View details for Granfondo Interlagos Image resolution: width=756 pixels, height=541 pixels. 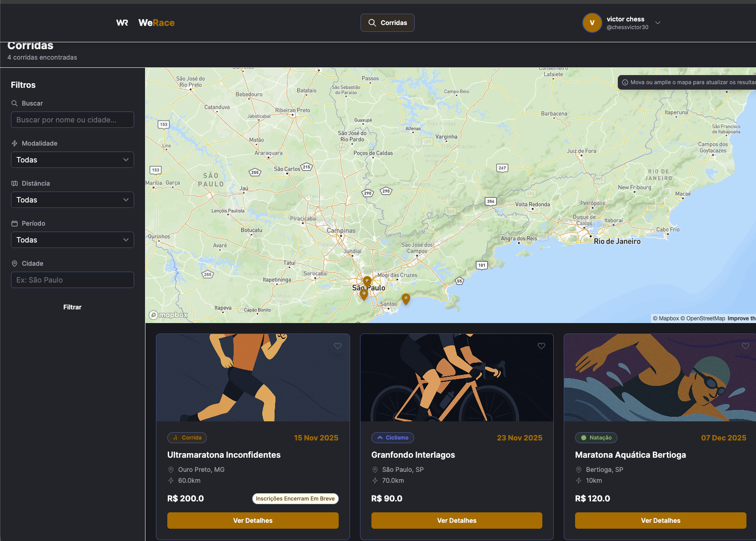pos(456,521)
